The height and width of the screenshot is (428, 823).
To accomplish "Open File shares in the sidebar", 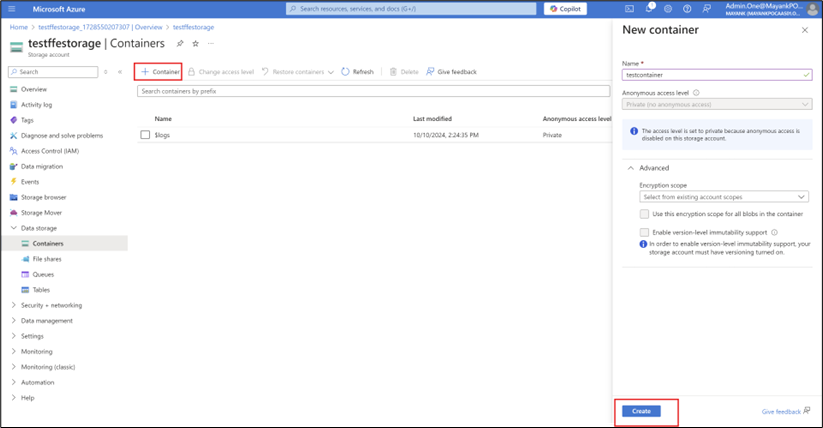I will 47,259.
